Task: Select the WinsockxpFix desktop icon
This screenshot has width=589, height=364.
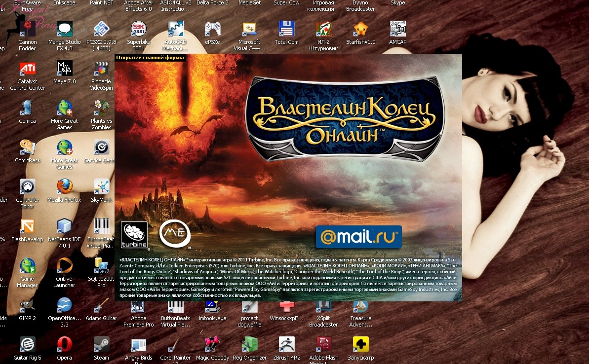Action: coord(286,307)
